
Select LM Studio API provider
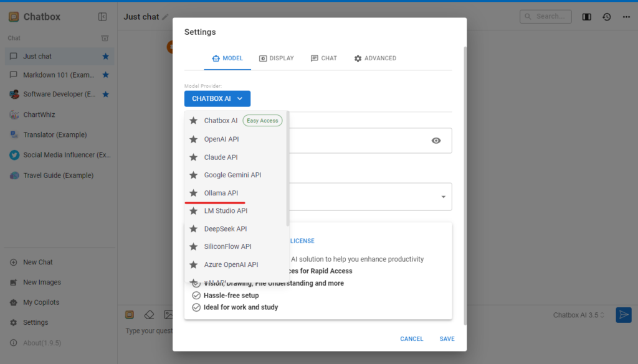click(x=236, y=211)
